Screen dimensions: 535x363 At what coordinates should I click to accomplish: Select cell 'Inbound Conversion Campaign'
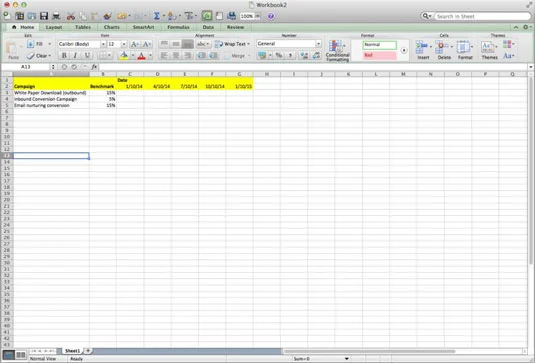click(51, 99)
